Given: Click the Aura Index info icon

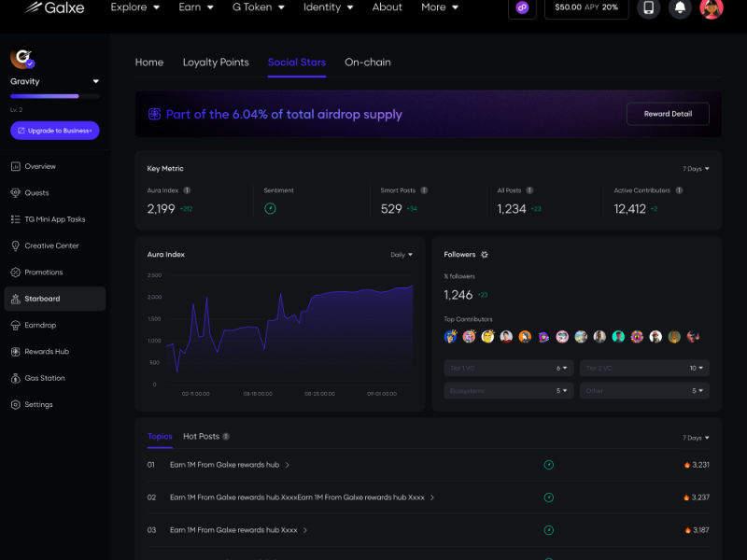Looking at the screenshot, I should [x=187, y=190].
